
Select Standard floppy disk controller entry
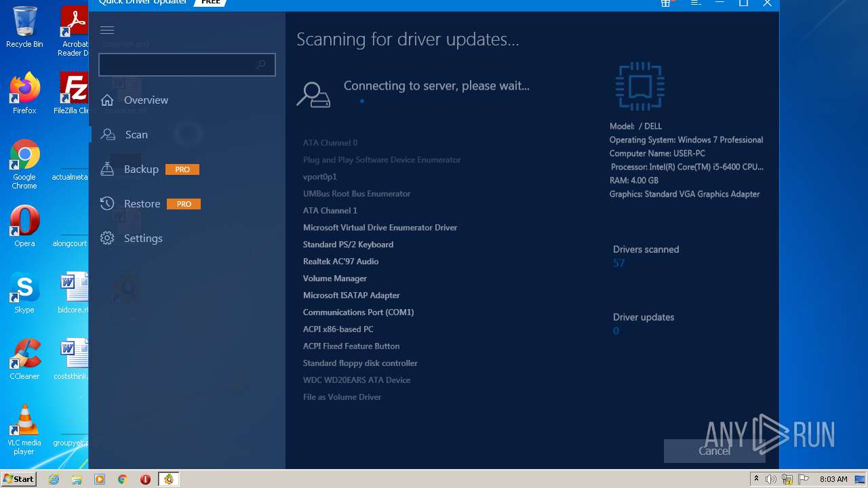[x=360, y=363]
